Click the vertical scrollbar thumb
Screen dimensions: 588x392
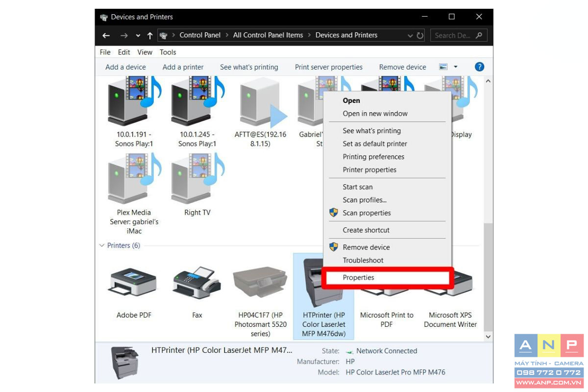(x=488, y=276)
